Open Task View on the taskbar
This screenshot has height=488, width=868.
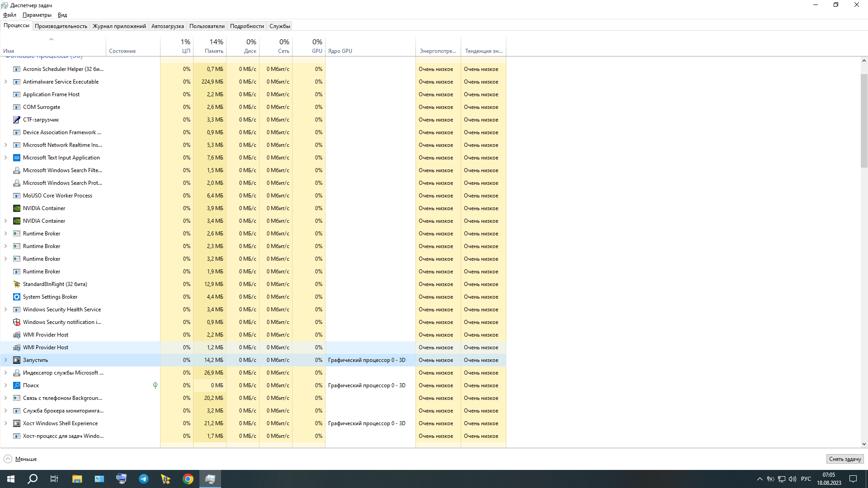point(54,479)
